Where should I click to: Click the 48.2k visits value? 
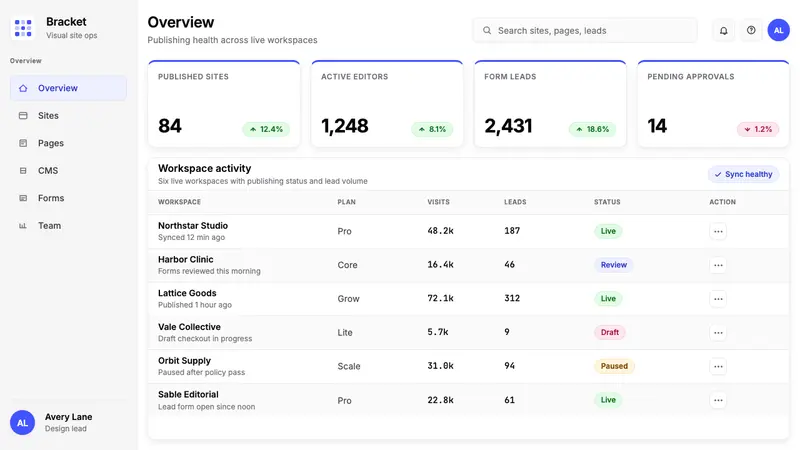[x=440, y=231]
